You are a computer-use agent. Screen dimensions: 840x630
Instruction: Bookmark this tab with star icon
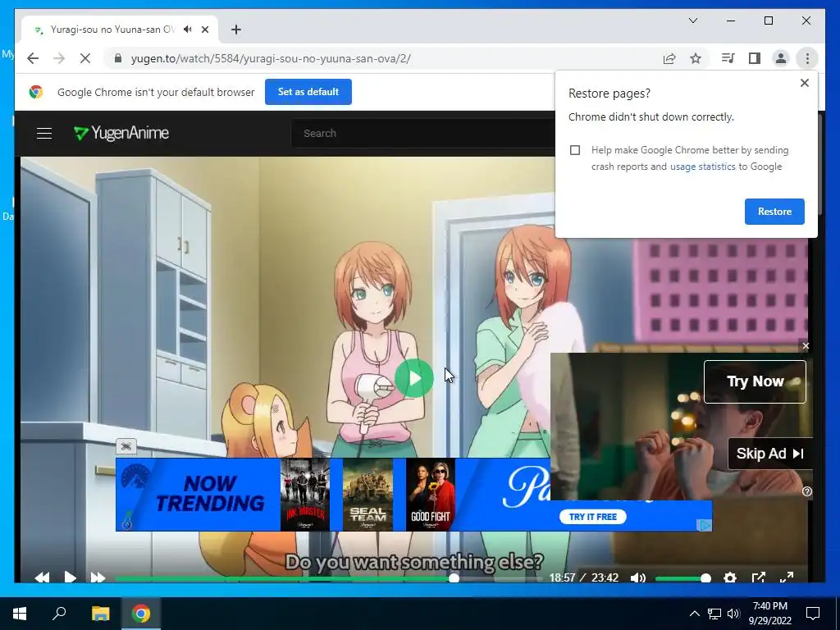click(696, 58)
